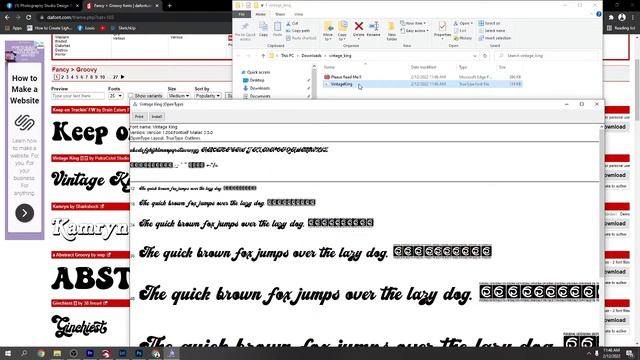
Task: Click the Print button in font viewer
Action: tap(139, 117)
